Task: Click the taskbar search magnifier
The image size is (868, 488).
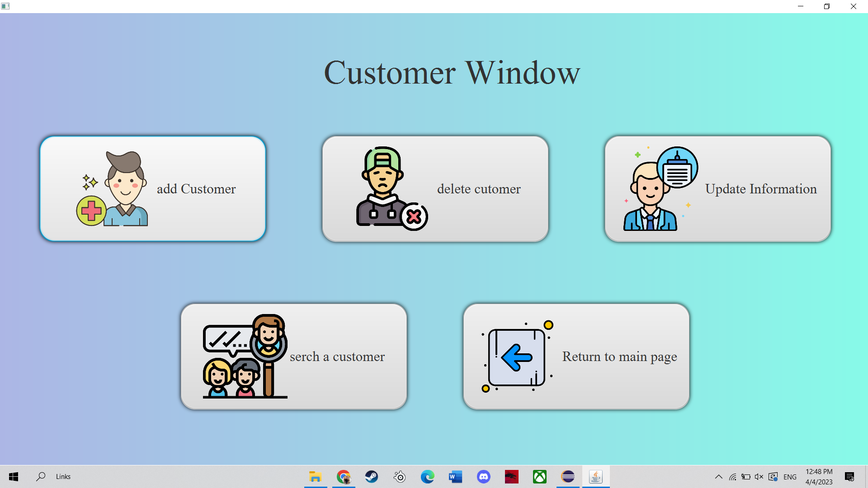Action: (41, 476)
